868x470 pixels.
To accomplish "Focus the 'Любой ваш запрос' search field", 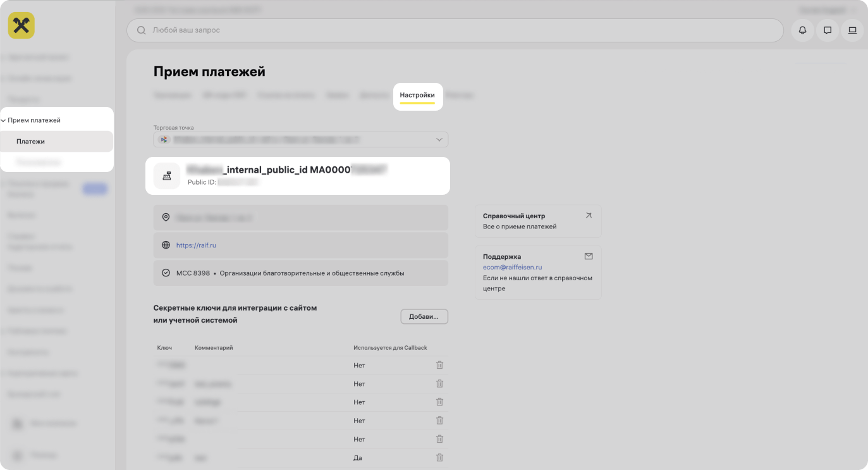I will 455,30.
